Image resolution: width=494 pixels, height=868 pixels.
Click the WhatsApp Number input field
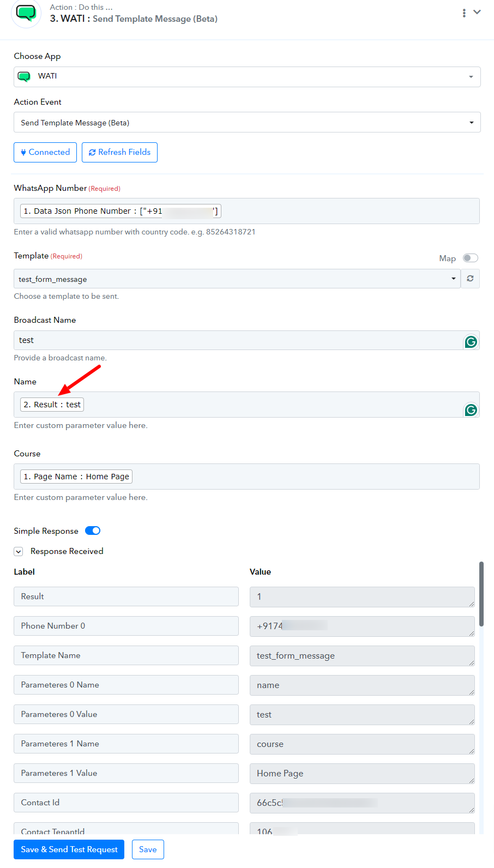coord(246,211)
